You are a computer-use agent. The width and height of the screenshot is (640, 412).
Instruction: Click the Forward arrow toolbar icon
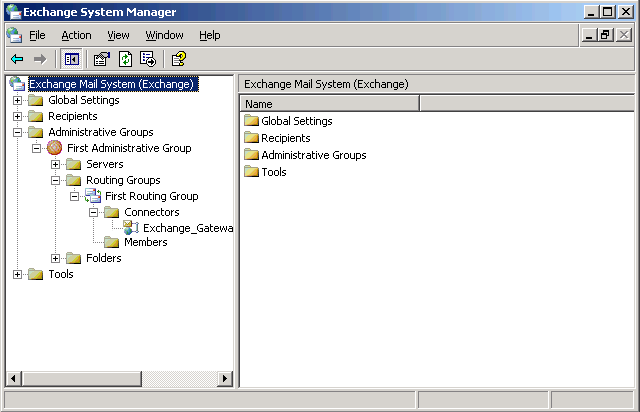click(x=40, y=59)
